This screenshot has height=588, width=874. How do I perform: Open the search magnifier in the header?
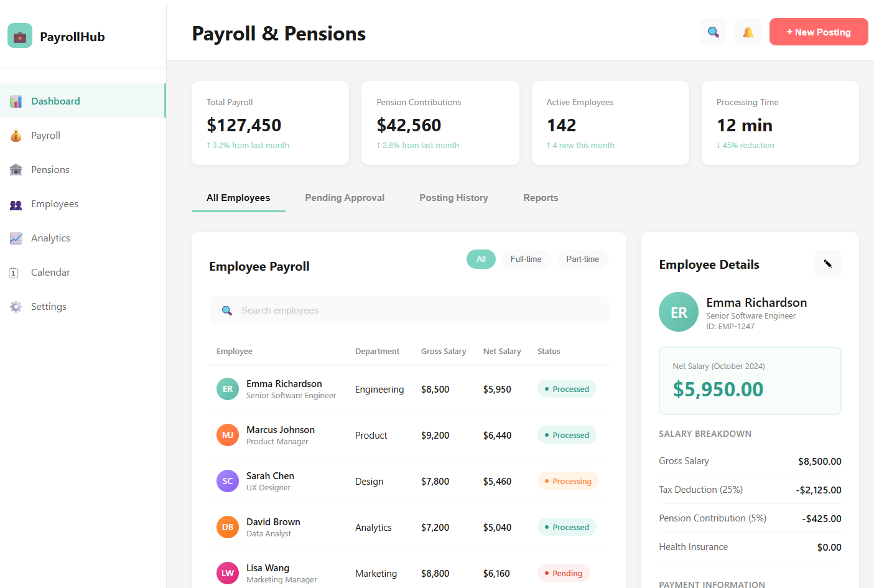[713, 31]
